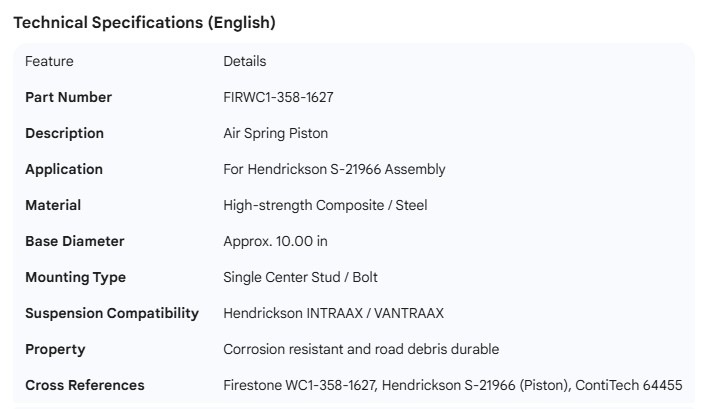Click the Feature column header
The image size is (701, 409).
pos(49,61)
